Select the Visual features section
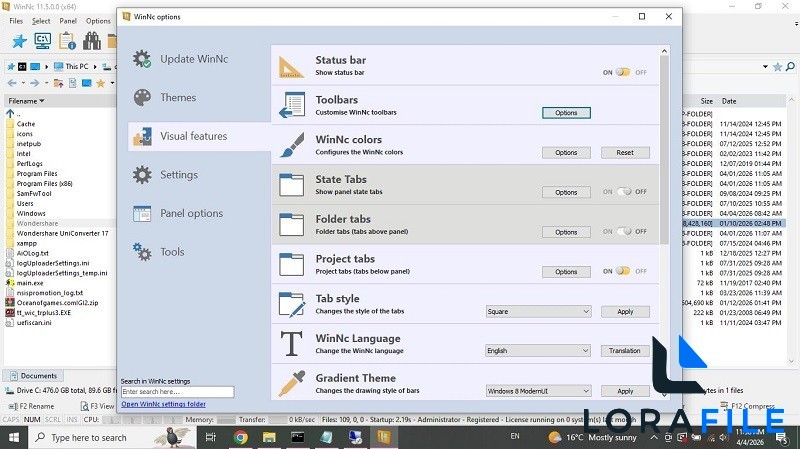Image resolution: width=800 pixels, height=449 pixels. click(x=199, y=136)
